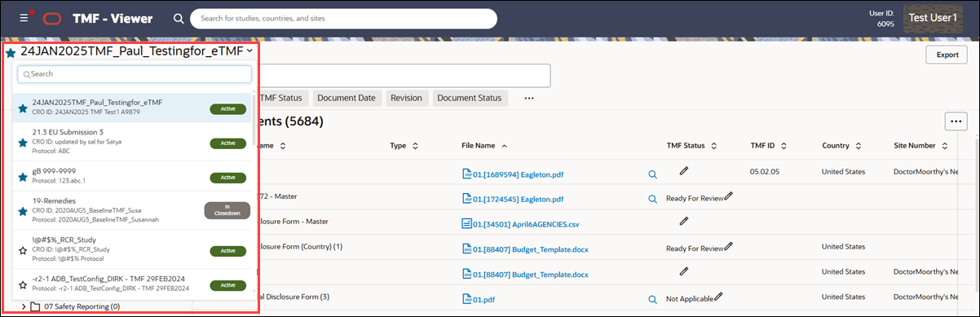Preview 01.pdf with magnifier icon

click(653, 300)
